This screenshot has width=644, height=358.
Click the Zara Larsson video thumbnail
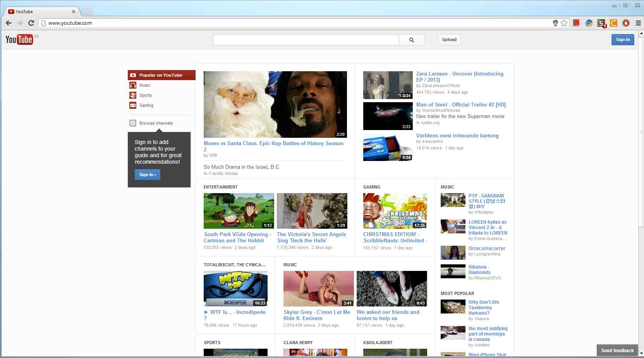(388, 85)
